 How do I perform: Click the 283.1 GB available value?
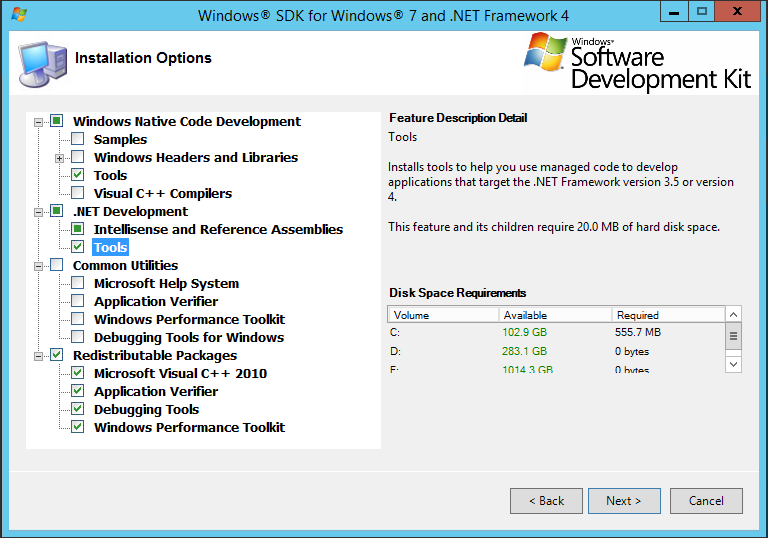(x=524, y=351)
